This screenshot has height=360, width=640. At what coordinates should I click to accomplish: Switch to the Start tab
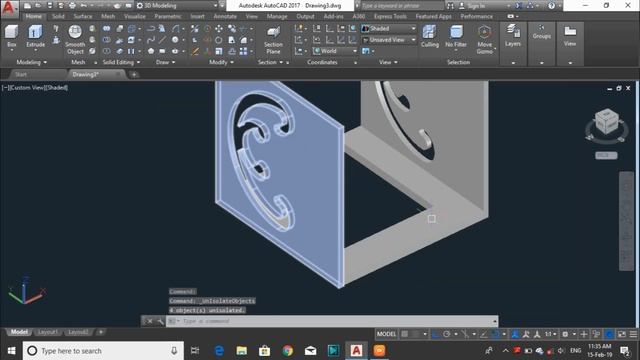(x=21, y=74)
